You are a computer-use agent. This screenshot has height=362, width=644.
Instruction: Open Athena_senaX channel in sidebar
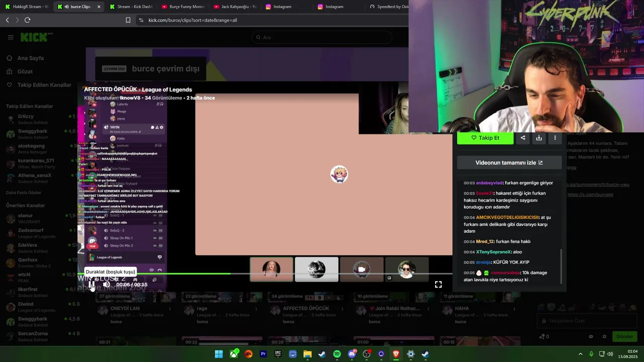click(x=40, y=178)
